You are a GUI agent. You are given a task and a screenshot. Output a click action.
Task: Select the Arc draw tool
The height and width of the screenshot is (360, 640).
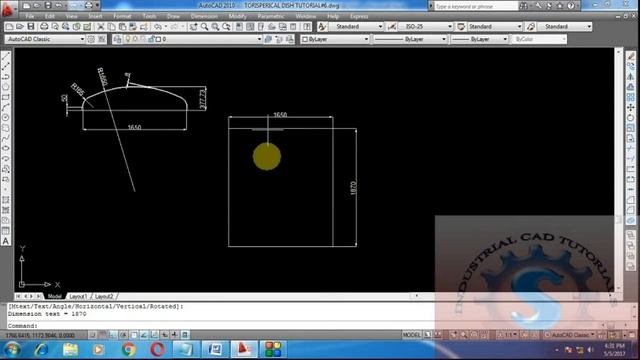6,107
